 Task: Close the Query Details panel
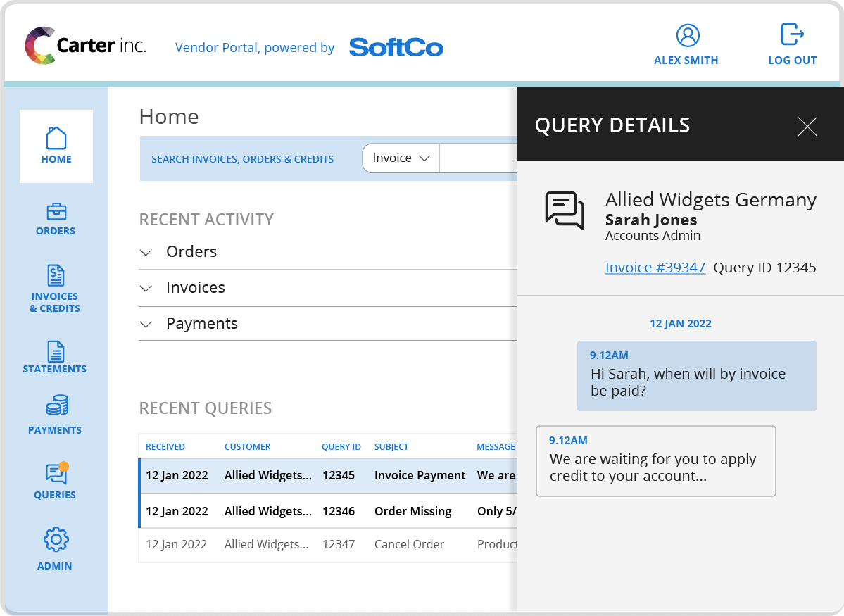pyautogui.click(x=807, y=127)
